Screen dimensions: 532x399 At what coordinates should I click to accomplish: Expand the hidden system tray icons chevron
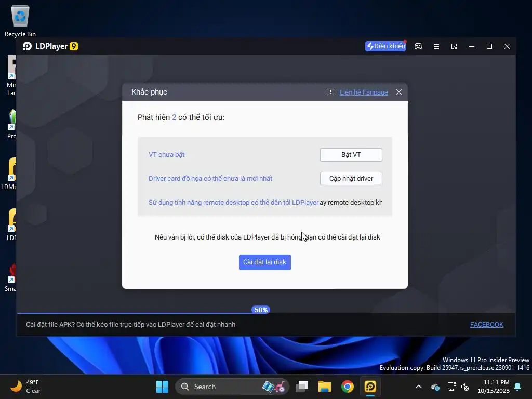click(x=419, y=387)
